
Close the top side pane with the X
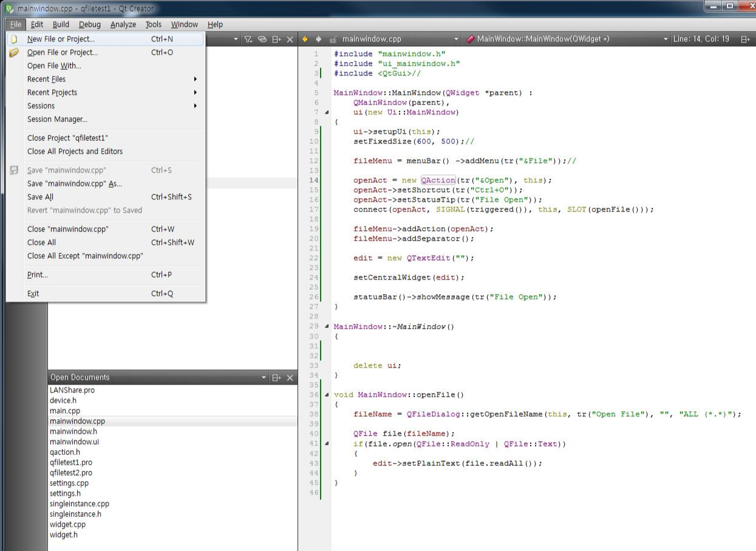pos(290,39)
